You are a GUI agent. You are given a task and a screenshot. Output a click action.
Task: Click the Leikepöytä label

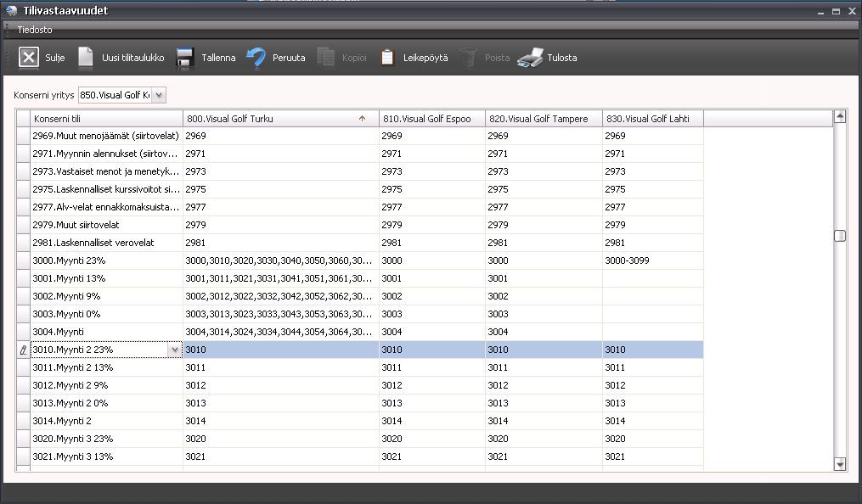click(425, 58)
